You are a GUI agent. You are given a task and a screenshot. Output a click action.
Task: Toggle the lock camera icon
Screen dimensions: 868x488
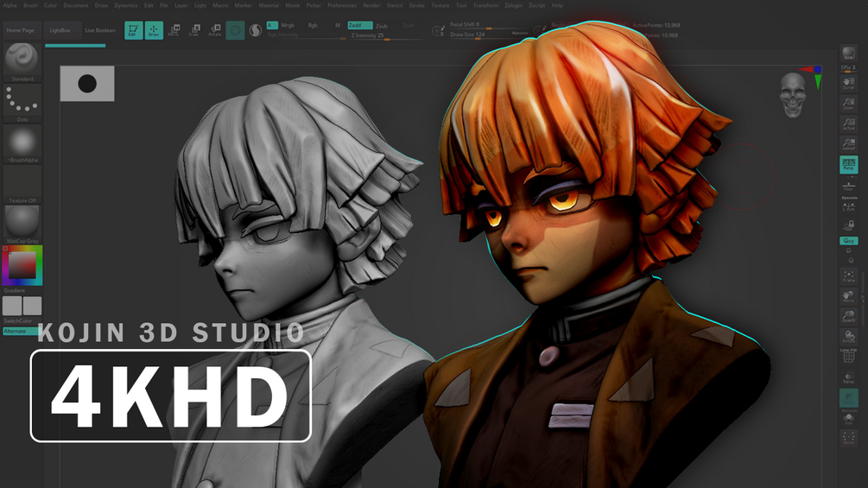[849, 225]
